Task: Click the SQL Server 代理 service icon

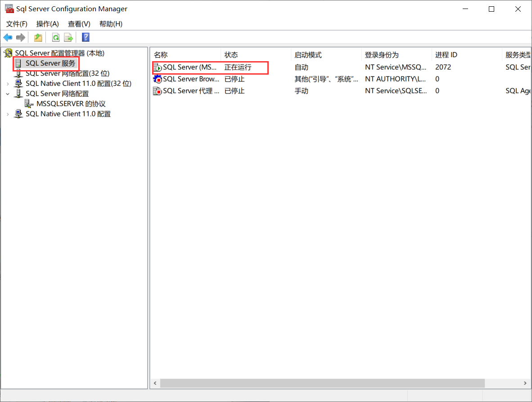Action: (158, 90)
